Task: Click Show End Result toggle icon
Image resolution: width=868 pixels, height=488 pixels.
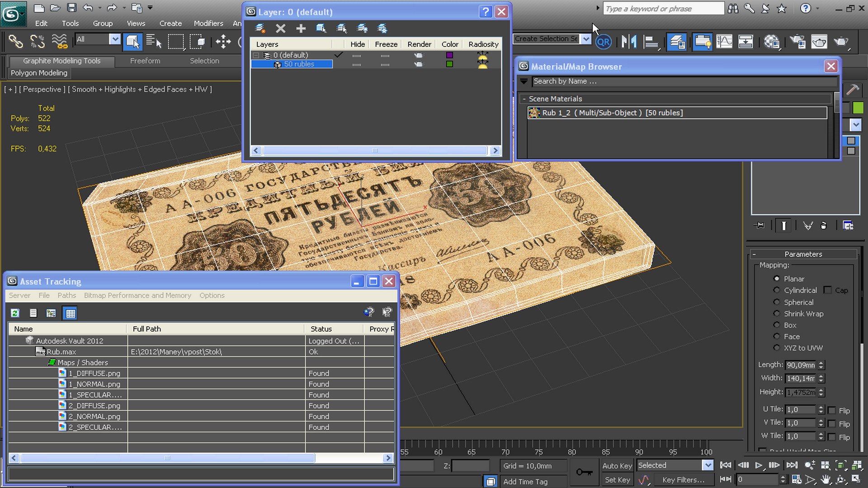Action: point(783,225)
